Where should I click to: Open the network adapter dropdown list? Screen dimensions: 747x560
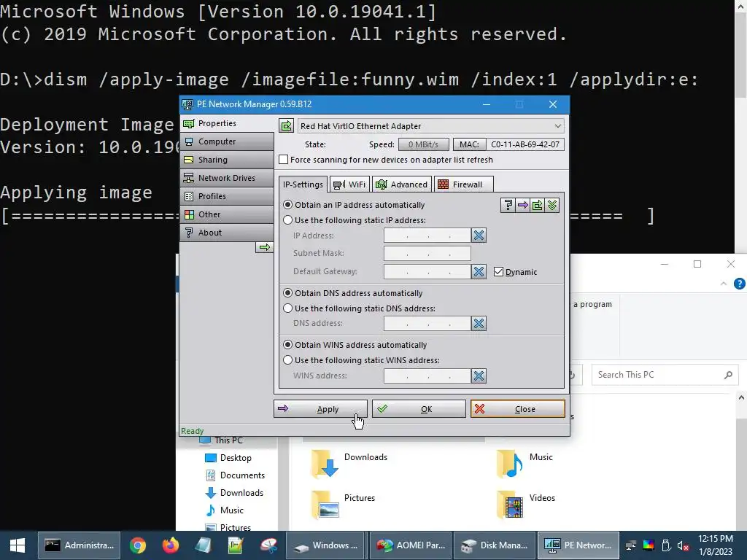[557, 126]
